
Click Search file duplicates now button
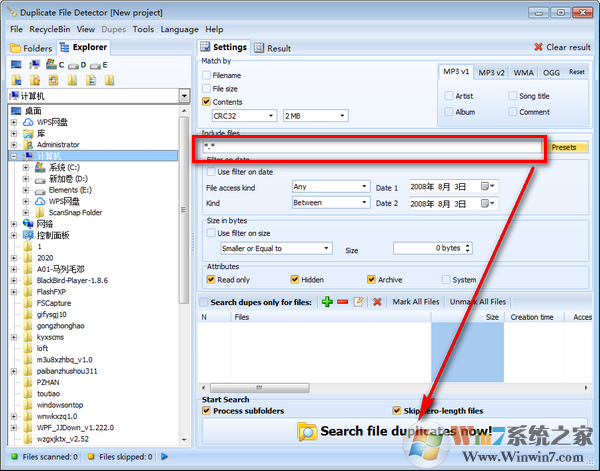[395, 431]
